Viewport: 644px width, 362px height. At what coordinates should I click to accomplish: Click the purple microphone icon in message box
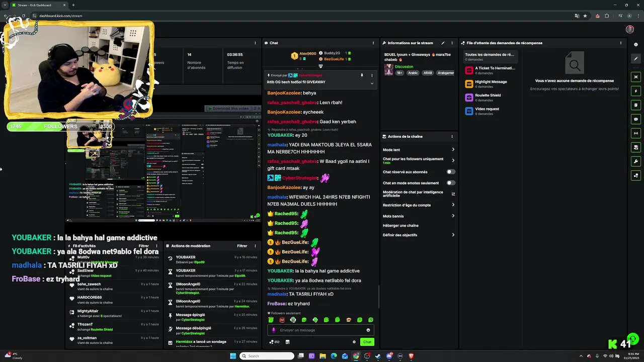coord(274,330)
